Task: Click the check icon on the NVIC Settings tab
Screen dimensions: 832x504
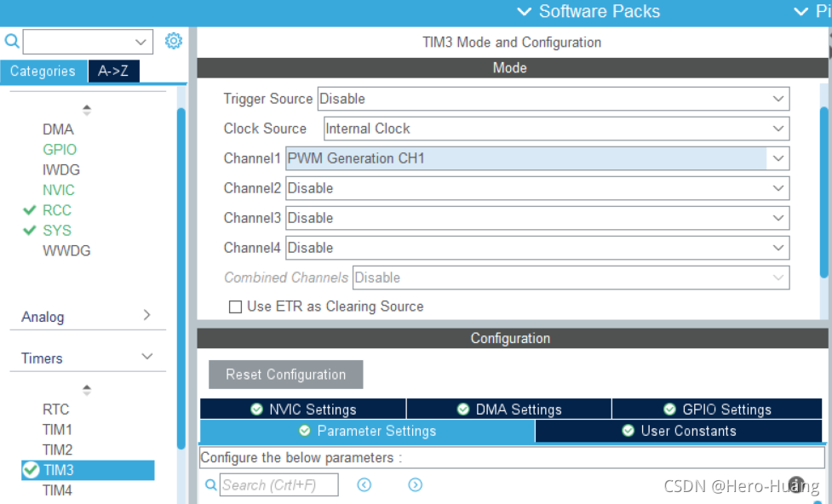Action: coord(257,409)
